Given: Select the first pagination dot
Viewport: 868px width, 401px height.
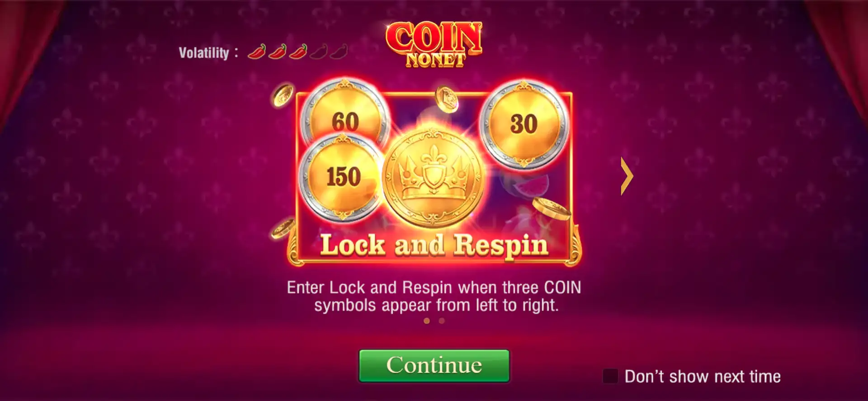Looking at the screenshot, I should pos(427,321).
